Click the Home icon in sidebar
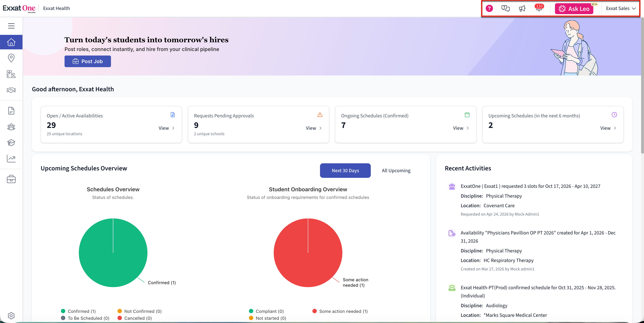 pyautogui.click(x=11, y=42)
